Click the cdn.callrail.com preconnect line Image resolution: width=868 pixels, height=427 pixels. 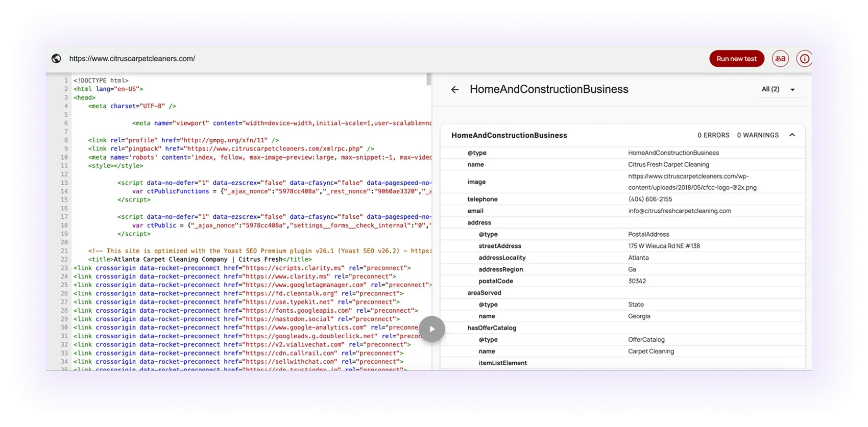point(238,354)
